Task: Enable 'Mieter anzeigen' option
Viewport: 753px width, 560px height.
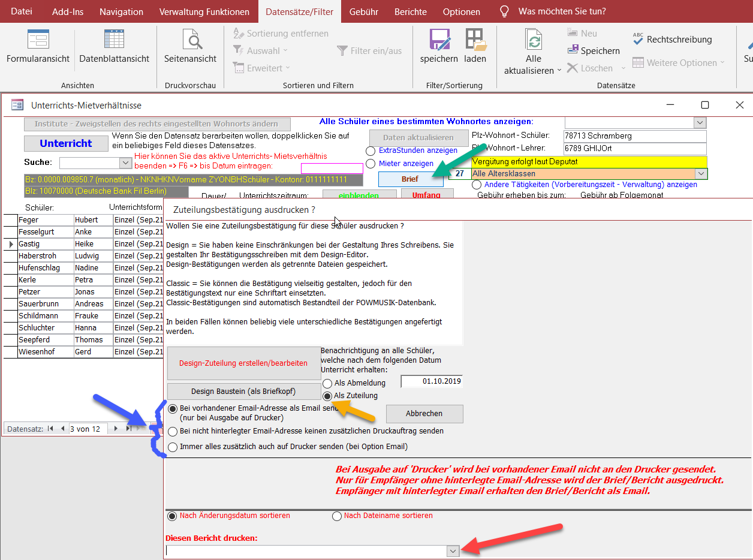Action: tap(371, 164)
